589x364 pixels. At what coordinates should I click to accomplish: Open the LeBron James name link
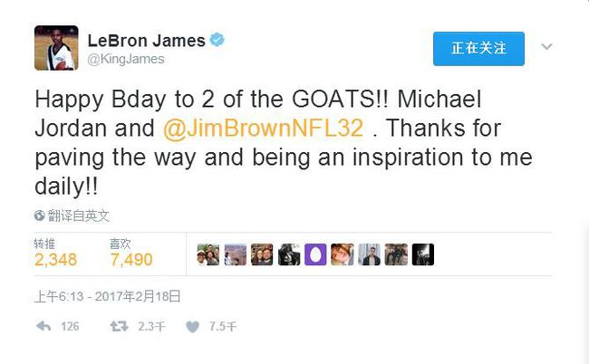(147, 41)
